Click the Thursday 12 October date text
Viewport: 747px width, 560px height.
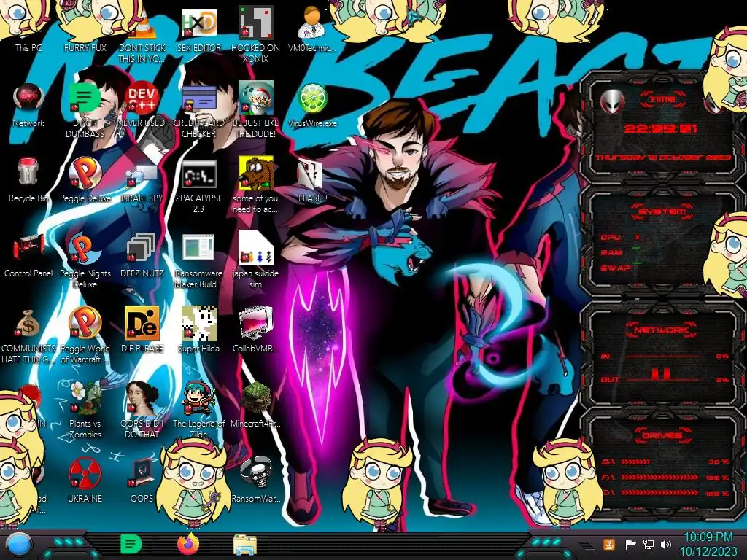662,157
